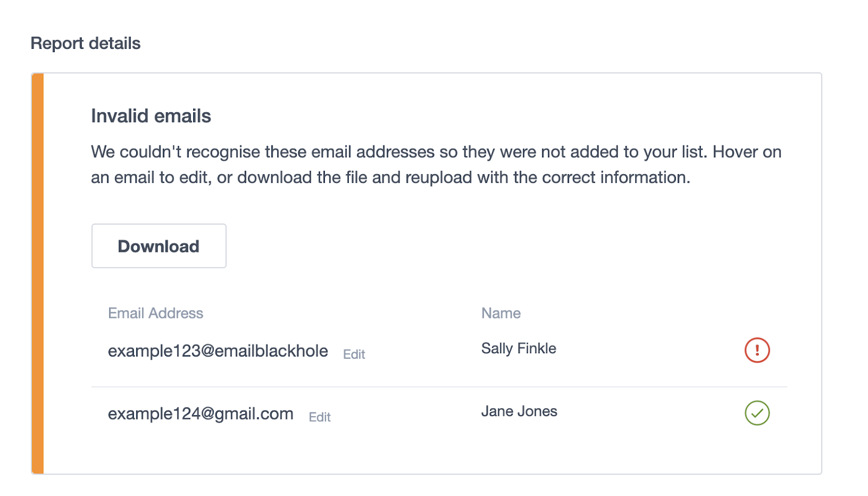The image size is (868, 496).
Task: Click blank space right of Download button
Action: click(x=434, y=246)
